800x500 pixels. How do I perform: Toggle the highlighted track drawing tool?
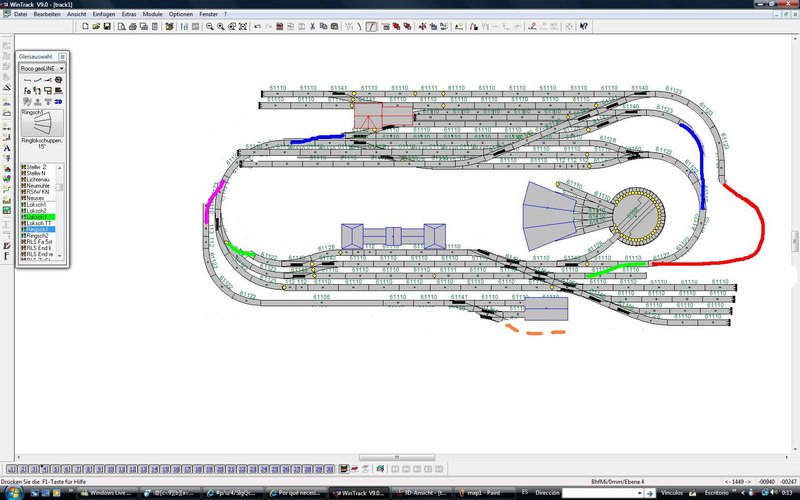(371, 27)
